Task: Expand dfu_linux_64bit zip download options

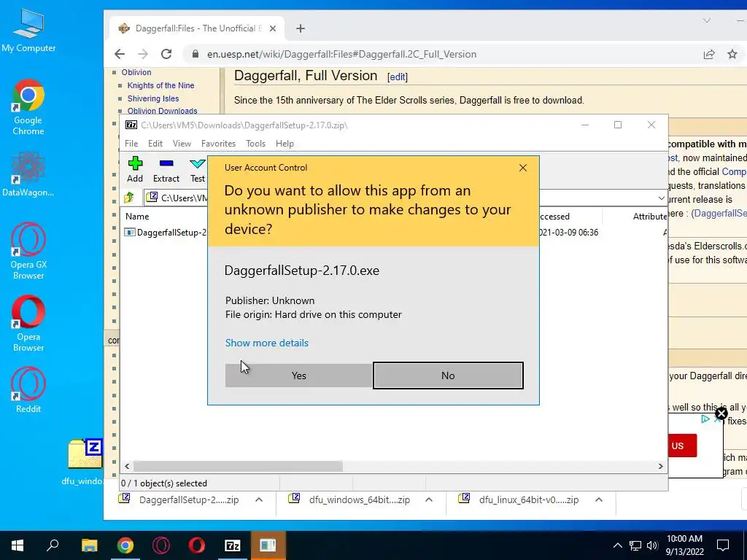Action: pos(599,499)
